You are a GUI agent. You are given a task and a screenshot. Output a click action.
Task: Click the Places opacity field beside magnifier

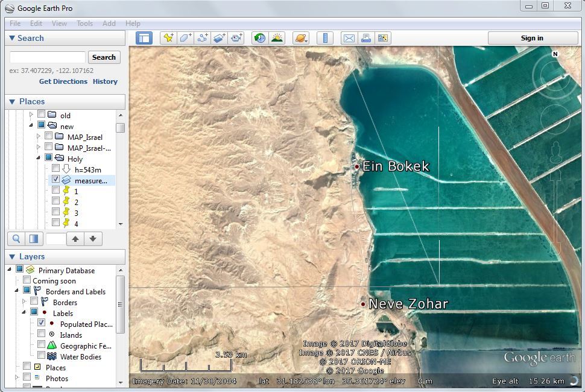55,239
